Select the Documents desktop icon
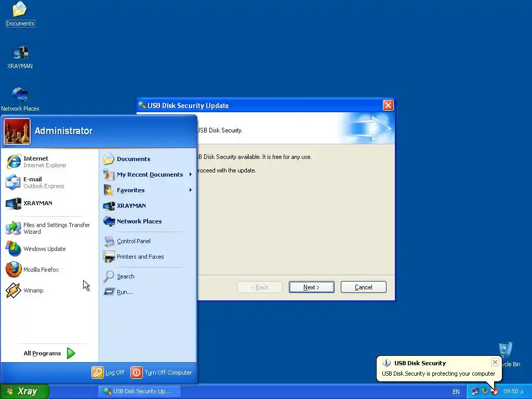 20,14
